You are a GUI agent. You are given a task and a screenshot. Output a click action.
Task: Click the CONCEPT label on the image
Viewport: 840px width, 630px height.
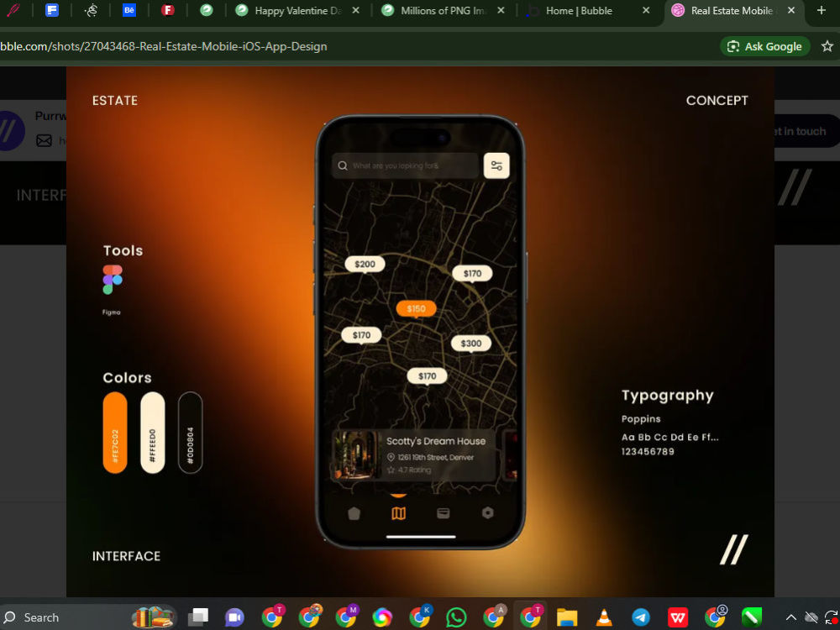pyautogui.click(x=717, y=101)
